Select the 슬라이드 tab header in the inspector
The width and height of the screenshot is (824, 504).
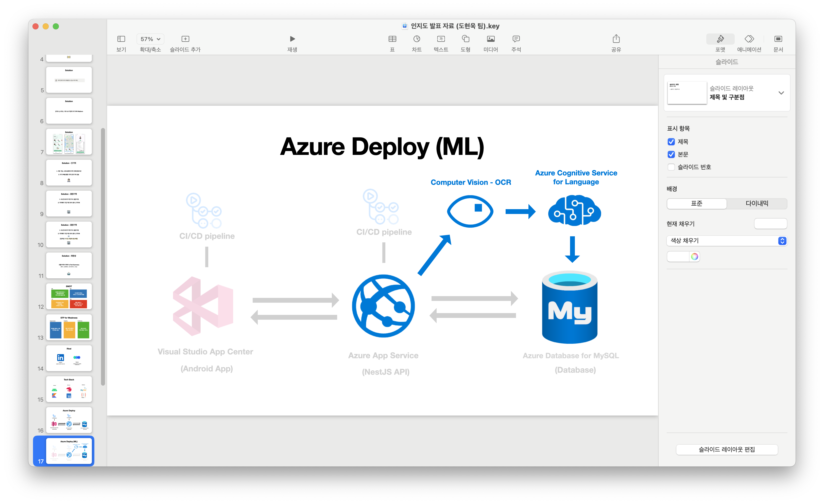coord(727,62)
